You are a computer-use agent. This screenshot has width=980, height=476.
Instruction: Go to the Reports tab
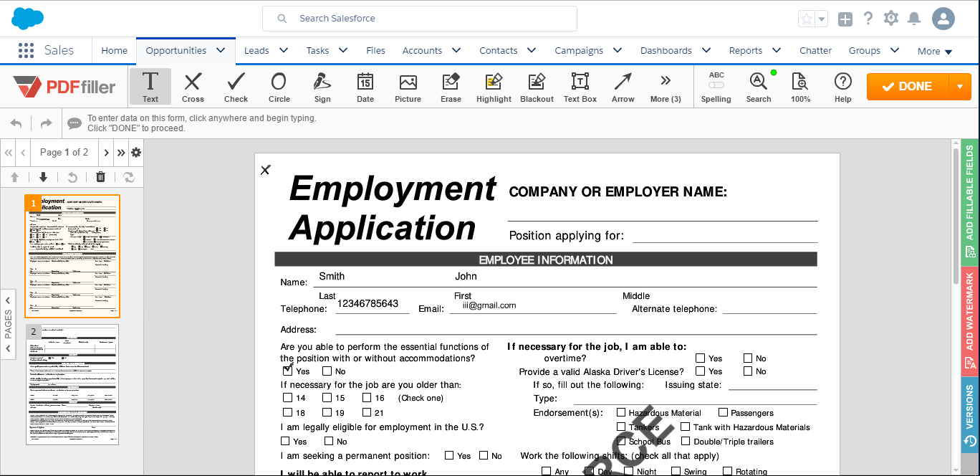click(x=746, y=50)
